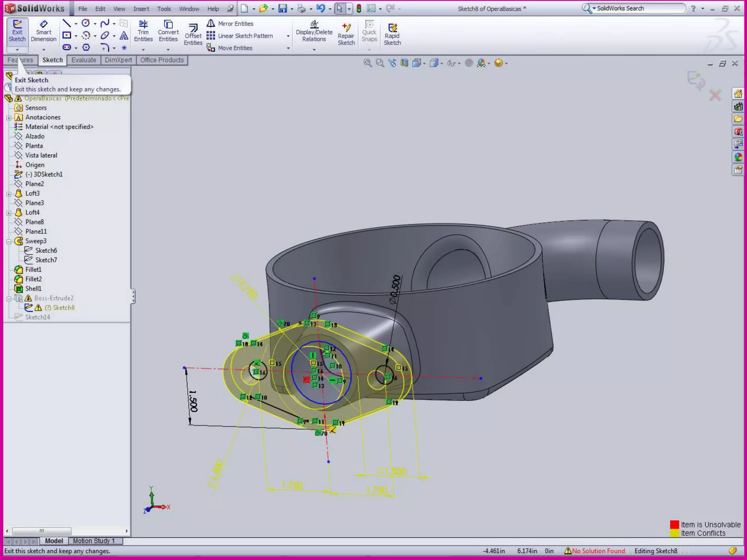The height and width of the screenshot is (560, 747).
Task: Switch to the Motion Study 1 tab
Action: [94, 541]
